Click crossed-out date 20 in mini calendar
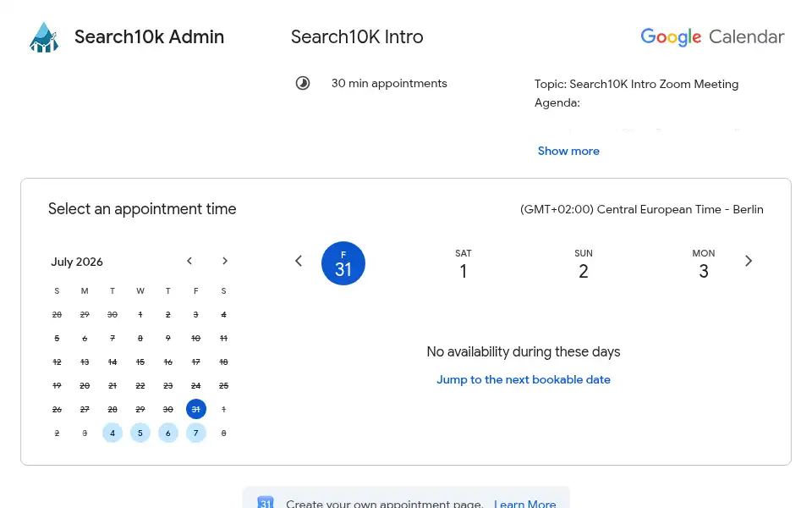 tap(85, 386)
